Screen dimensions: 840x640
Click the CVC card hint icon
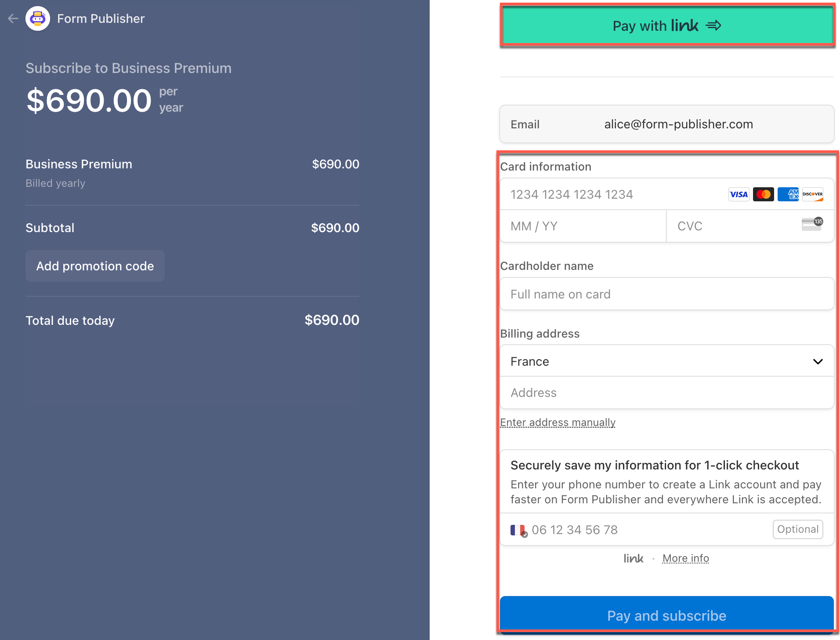point(812,224)
